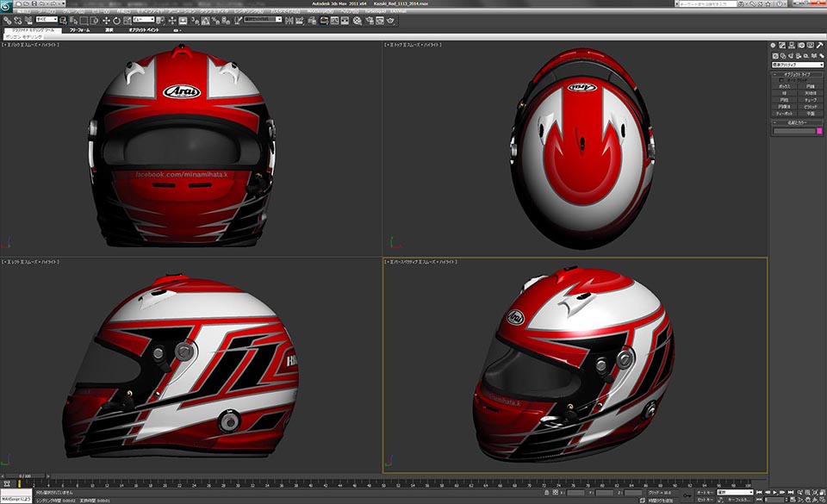Select the Select and Link tool
Screen dimensions: 827x504
pos(8,21)
